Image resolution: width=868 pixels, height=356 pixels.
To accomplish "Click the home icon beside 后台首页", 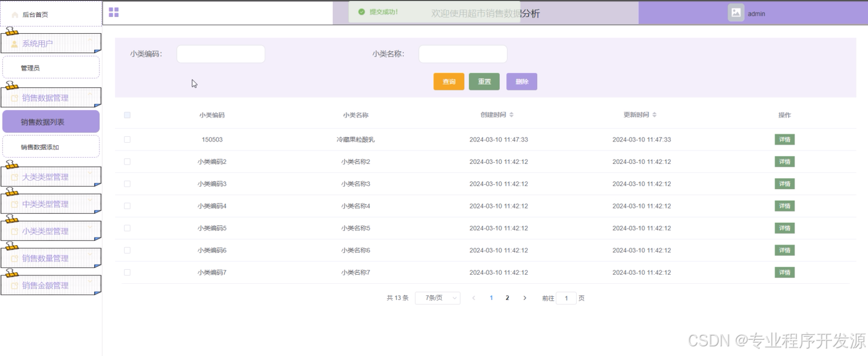I will (x=15, y=14).
